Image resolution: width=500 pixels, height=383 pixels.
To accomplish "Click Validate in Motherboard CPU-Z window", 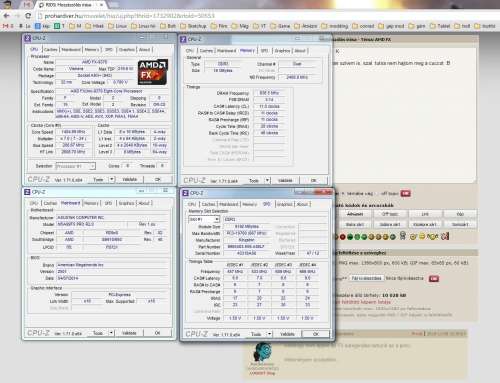I will click(x=129, y=333).
